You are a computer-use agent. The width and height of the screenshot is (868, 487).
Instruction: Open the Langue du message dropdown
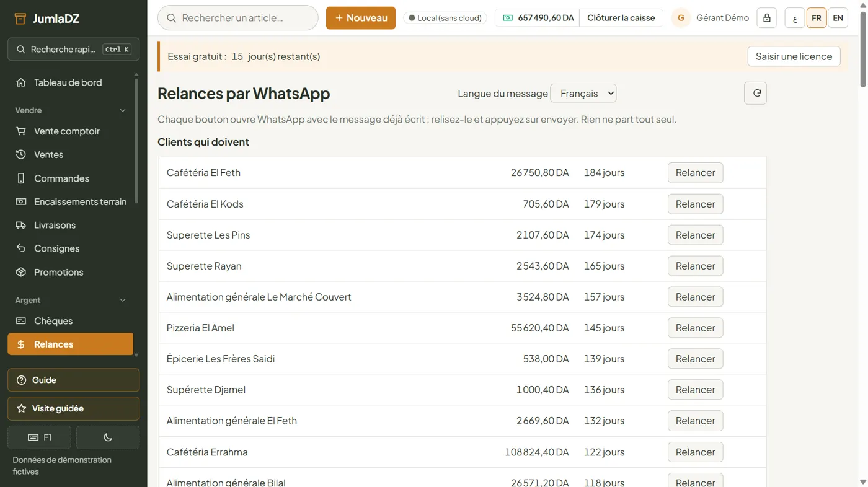click(583, 94)
